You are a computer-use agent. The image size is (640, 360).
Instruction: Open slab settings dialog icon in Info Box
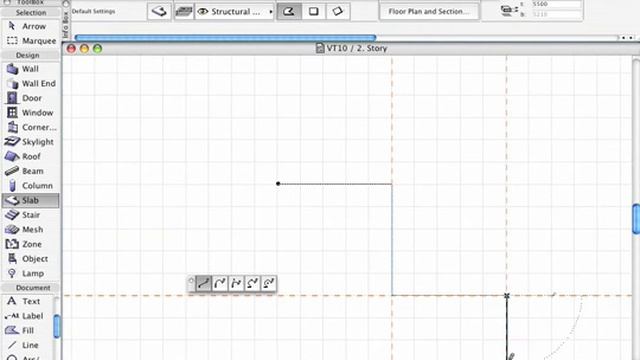pos(159,11)
